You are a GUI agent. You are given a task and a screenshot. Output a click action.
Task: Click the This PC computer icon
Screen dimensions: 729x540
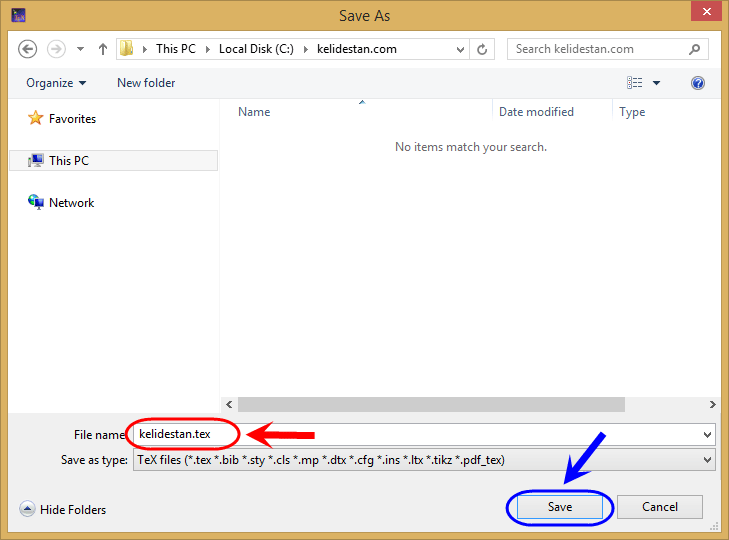tap(36, 160)
